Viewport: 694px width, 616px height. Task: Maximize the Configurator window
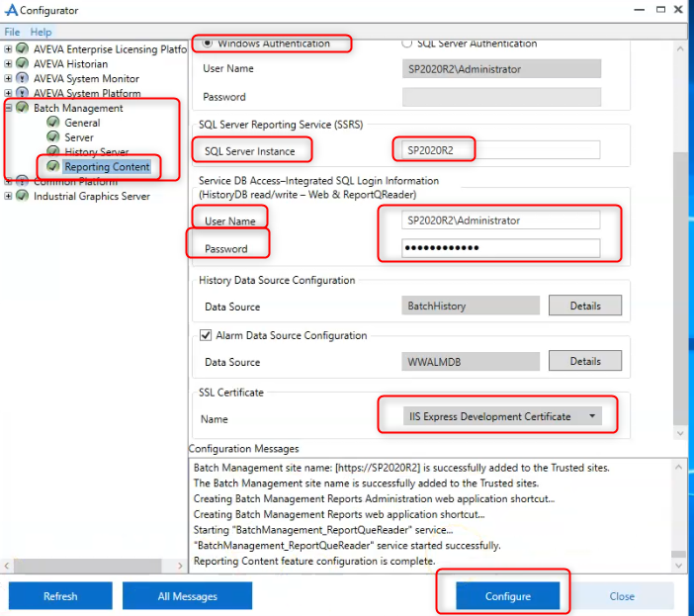click(x=660, y=9)
